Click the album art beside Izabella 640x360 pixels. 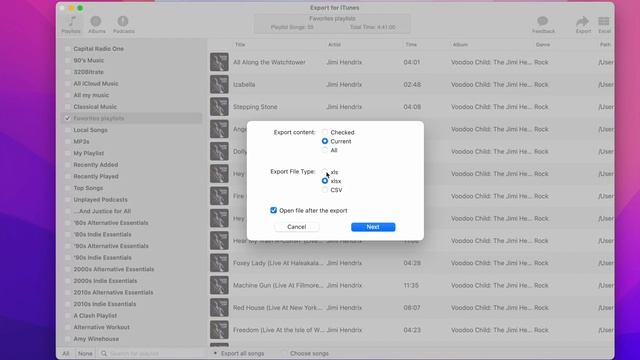(x=219, y=84)
